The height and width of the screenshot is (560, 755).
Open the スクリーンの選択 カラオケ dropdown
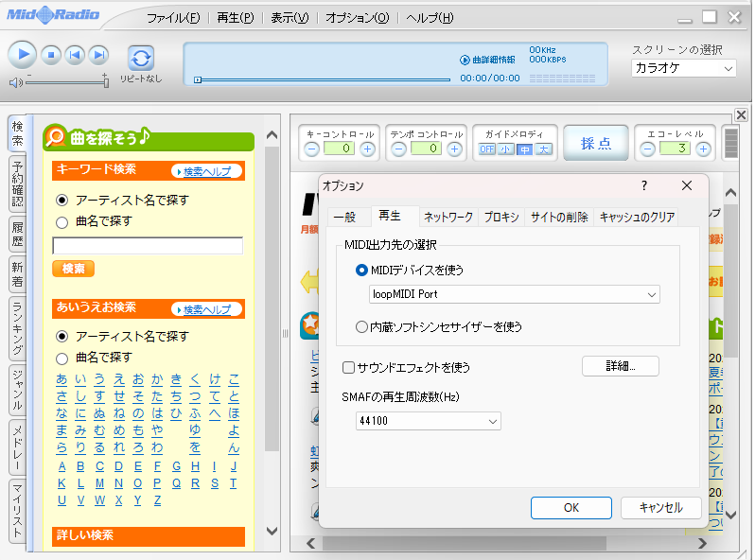click(683, 68)
